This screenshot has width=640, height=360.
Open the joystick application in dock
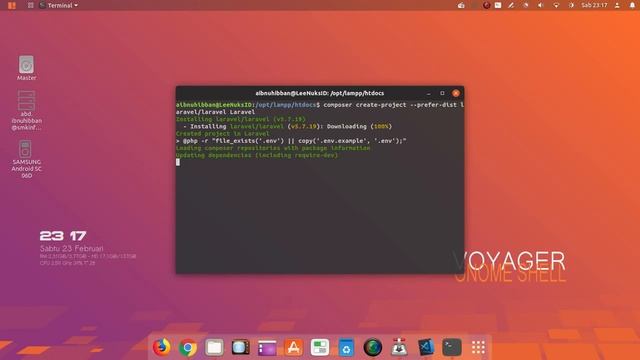[399, 347]
